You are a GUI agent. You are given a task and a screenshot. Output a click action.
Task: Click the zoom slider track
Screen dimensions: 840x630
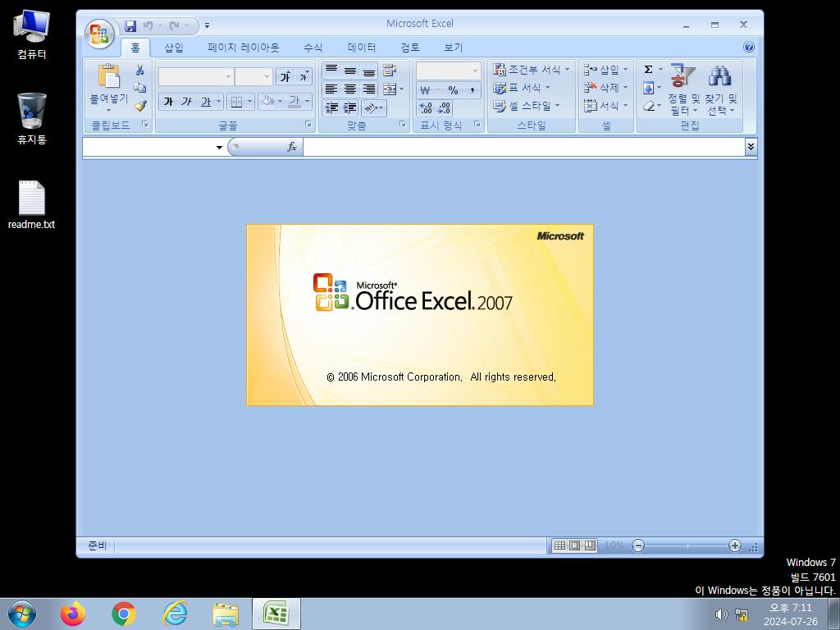687,546
